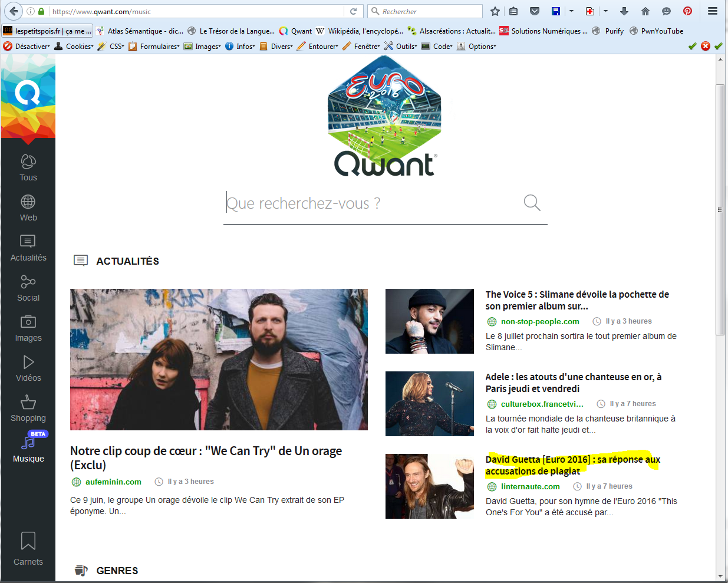Open the Musique section in the sidebar

28,448
